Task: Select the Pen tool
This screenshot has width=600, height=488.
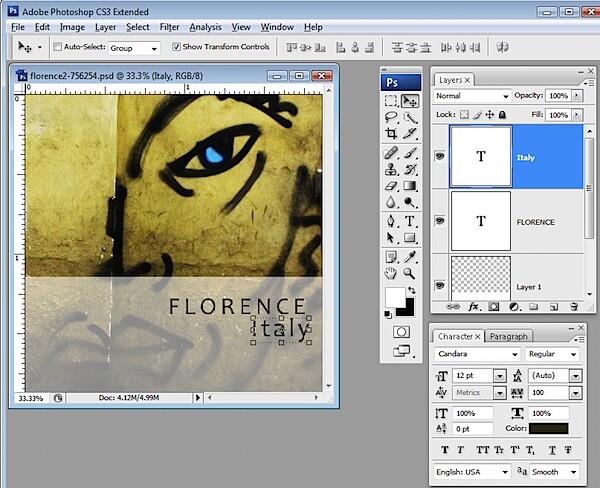Action: (391, 221)
